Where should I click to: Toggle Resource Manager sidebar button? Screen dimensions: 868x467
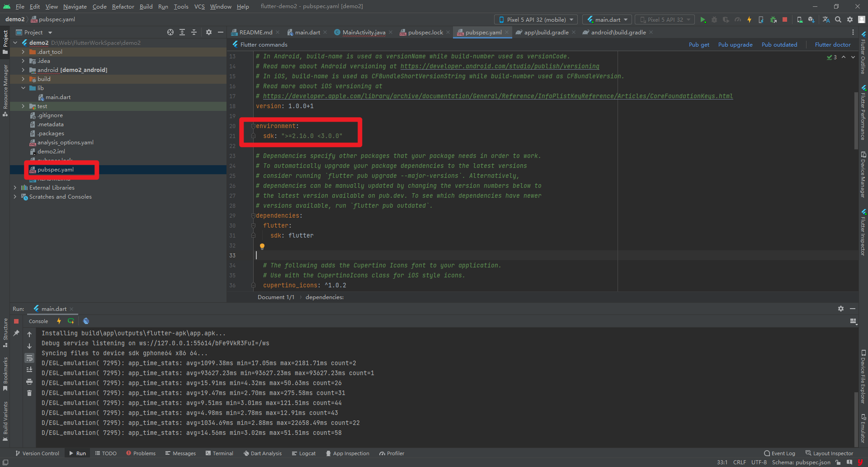click(x=5, y=90)
